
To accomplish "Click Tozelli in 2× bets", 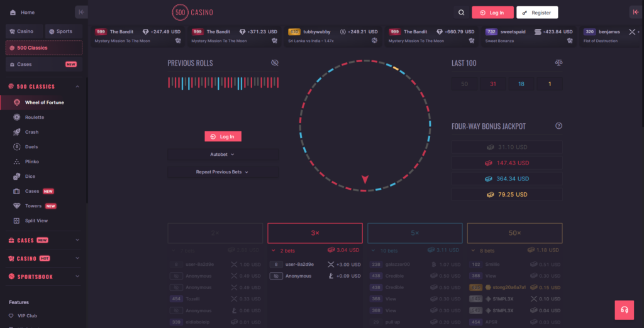I will pos(193,299).
